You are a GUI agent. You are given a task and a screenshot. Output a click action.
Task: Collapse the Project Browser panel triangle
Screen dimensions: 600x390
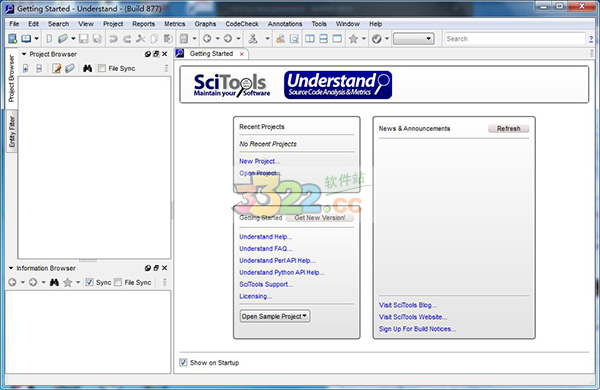tap(24, 54)
